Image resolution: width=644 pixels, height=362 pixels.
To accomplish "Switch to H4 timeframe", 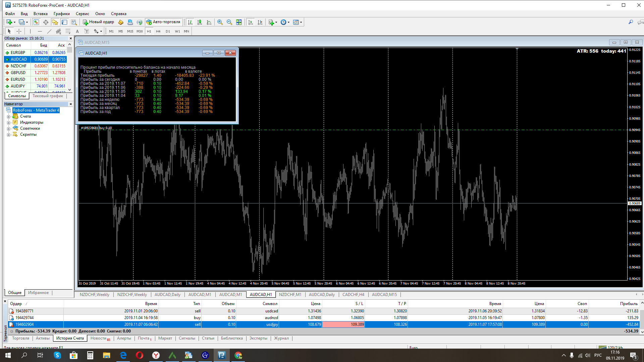I will point(158,31).
